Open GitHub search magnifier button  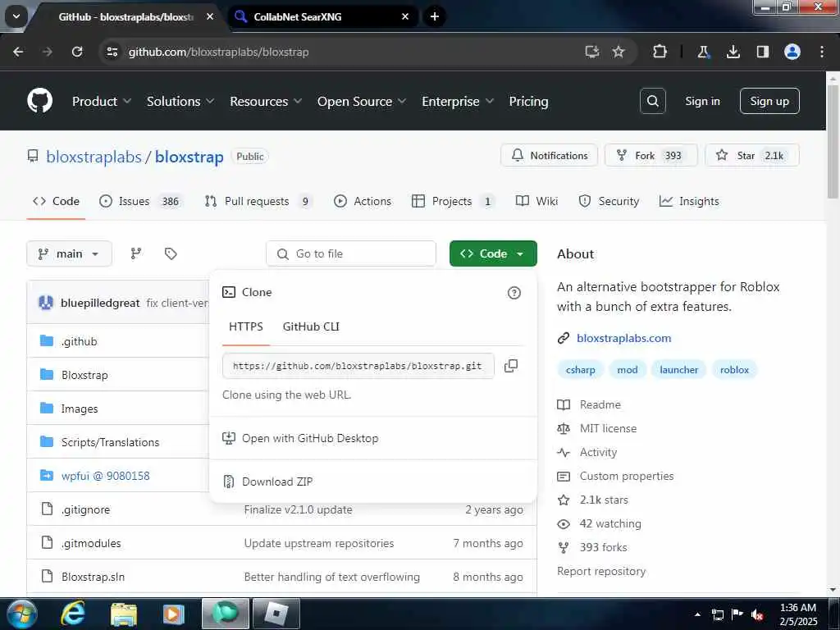click(x=652, y=101)
